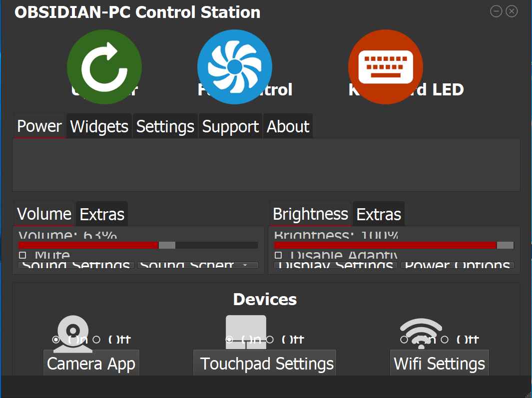Open the green Updater refresh icon

[104, 67]
